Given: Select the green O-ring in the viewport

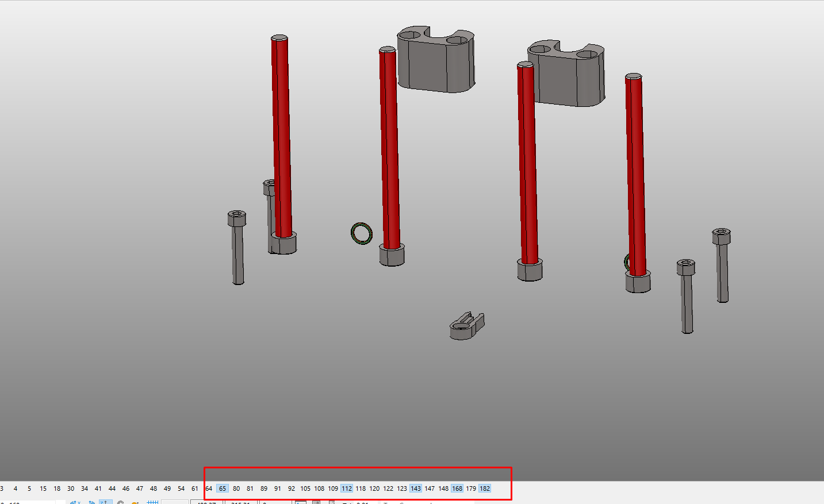Looking at the screenshot, I should click(x=361, y=232).
